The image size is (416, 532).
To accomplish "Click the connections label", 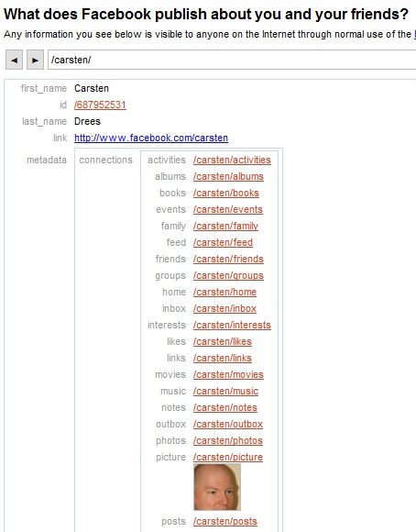I will pyautogui.click(x=105, y=160).
